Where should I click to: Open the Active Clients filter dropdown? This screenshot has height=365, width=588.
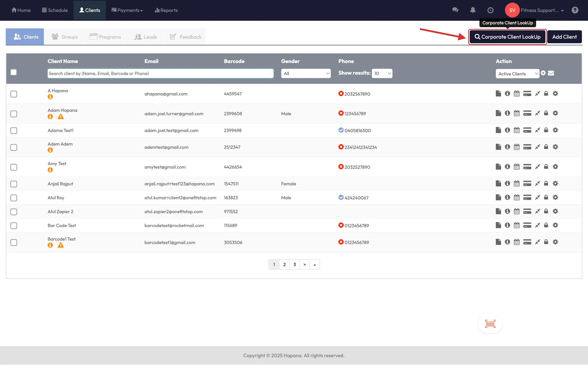click(517, 74)
